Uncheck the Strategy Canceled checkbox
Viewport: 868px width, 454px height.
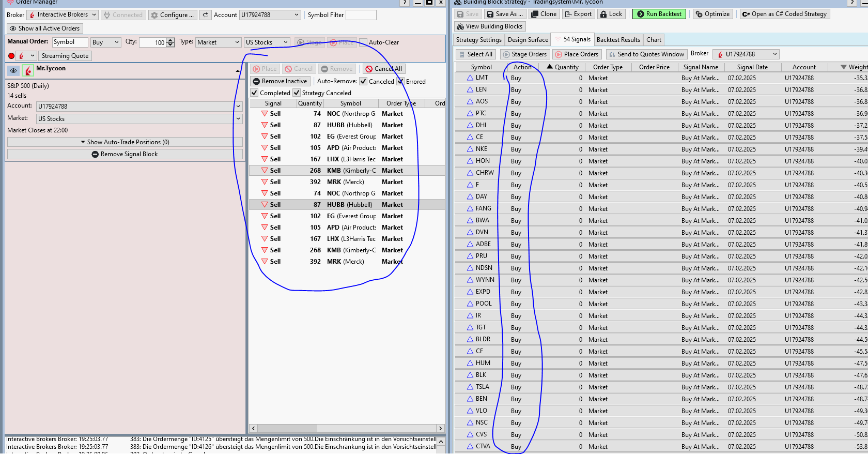point(297,93)
